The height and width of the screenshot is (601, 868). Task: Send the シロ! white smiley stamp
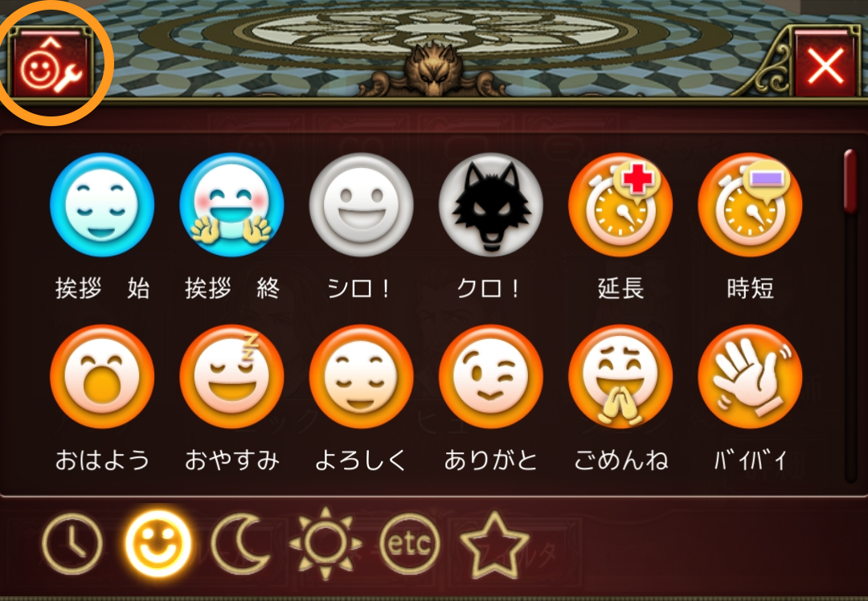tap(361, 205)
